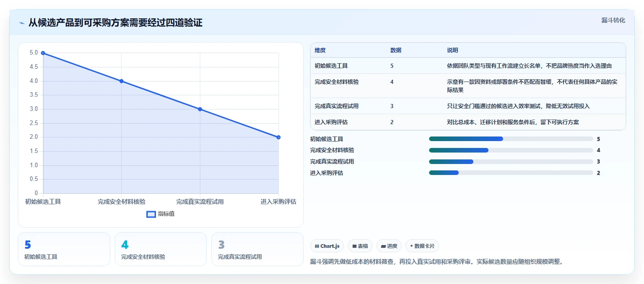This screenshot has width=644, height=284.
Task: Click the 数据 column header
Action: click(396, 50)
